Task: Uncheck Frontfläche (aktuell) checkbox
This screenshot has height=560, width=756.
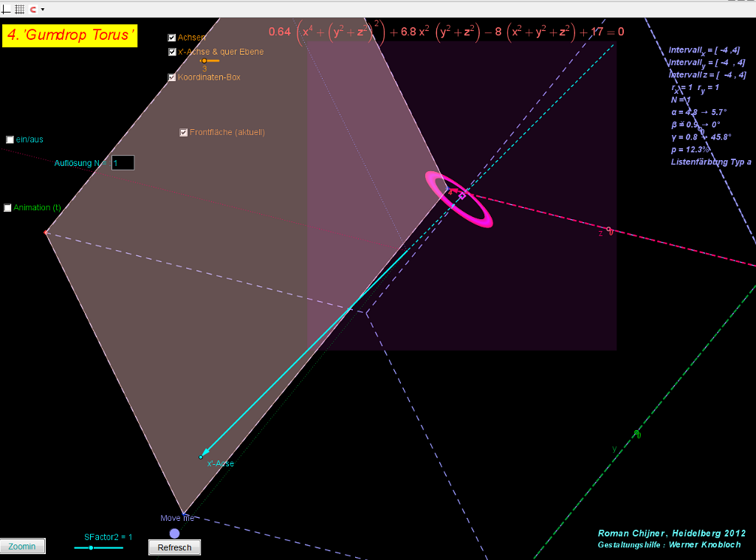Action: tap(184, 133)
